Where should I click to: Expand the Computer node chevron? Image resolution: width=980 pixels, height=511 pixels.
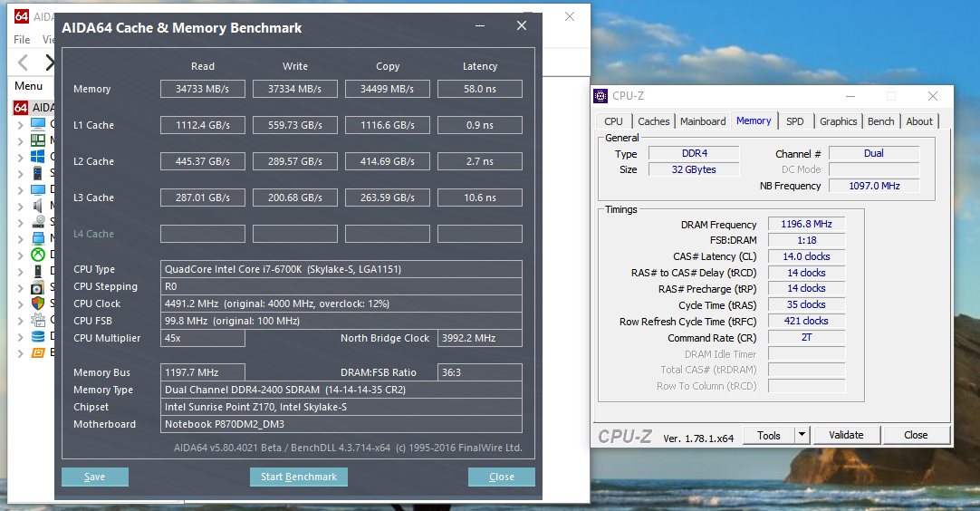pos(21,124)
